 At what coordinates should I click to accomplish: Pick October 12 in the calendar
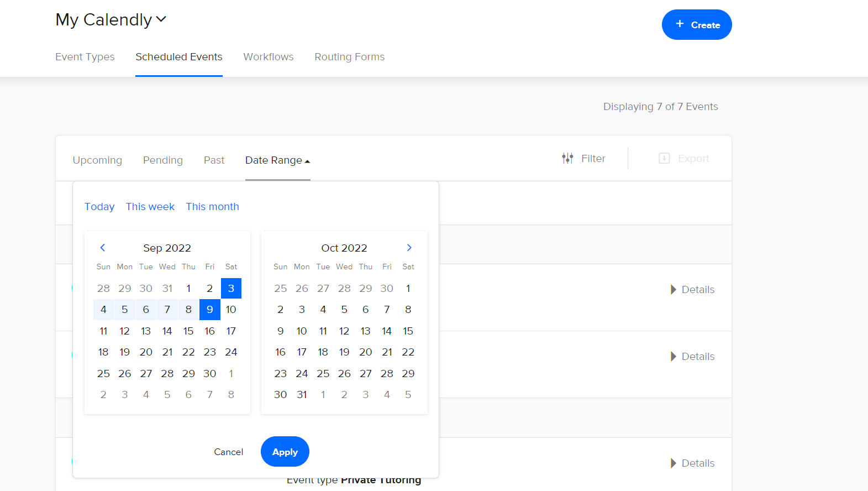[x=344, y=331]
